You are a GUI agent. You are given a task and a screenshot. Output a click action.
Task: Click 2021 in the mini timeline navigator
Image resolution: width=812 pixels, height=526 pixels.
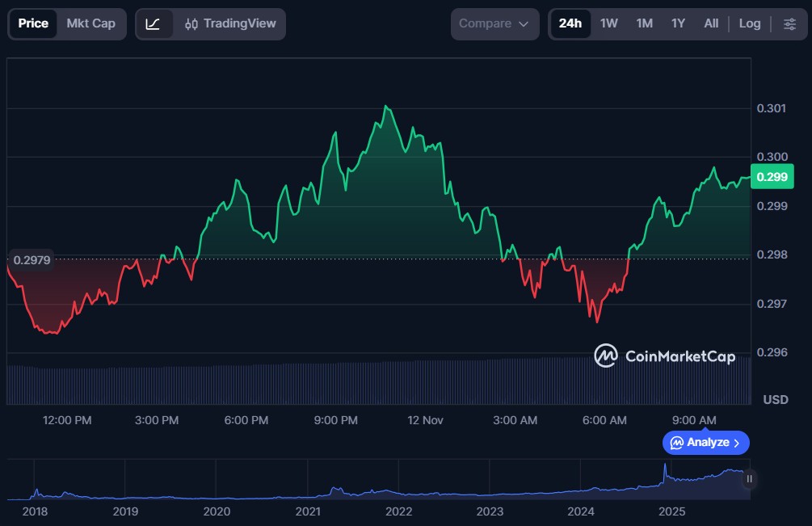(x=307, y=511)
